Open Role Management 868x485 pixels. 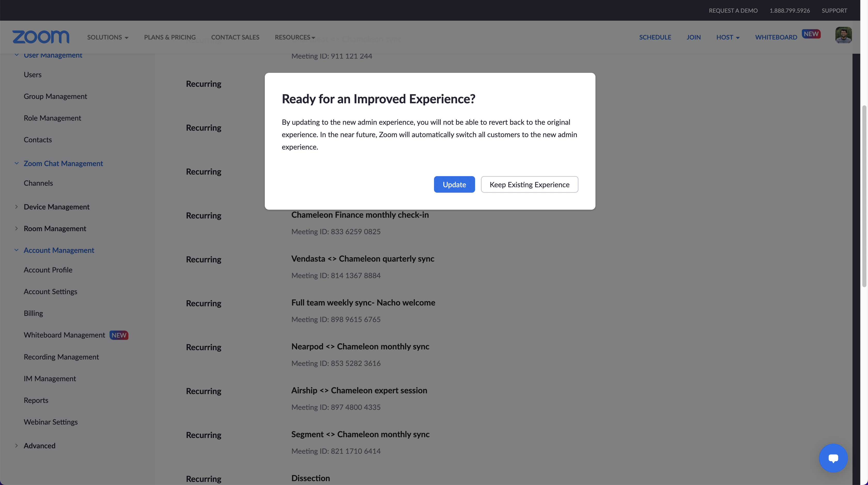click(x=52, y=118)
